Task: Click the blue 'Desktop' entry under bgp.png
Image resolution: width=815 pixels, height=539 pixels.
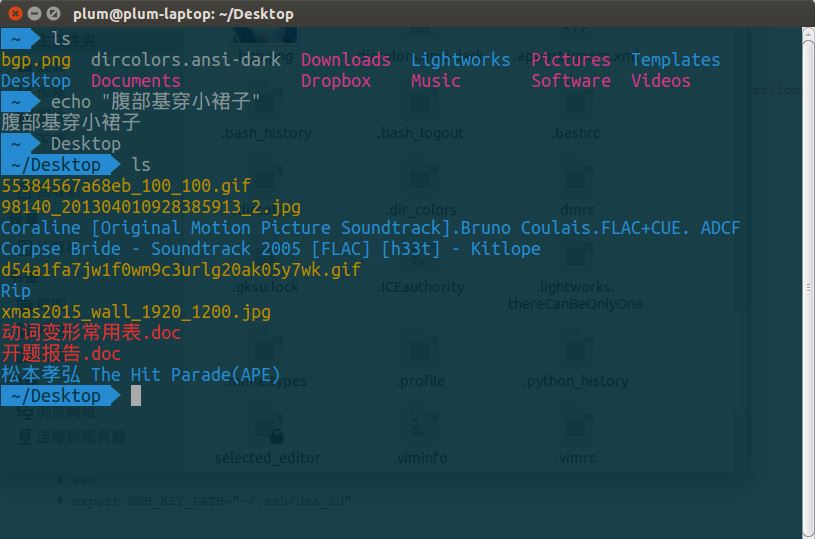Action: 36,81
